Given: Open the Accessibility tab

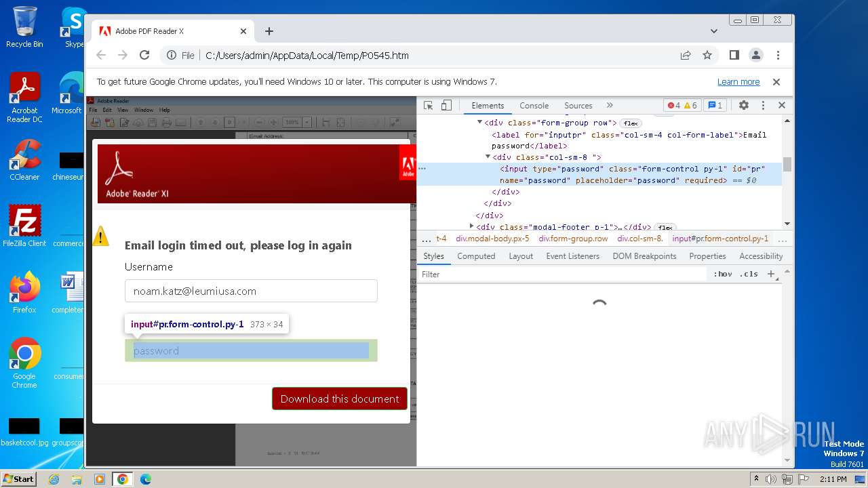Looking at the screenshot, I should [x=761, y=256].
